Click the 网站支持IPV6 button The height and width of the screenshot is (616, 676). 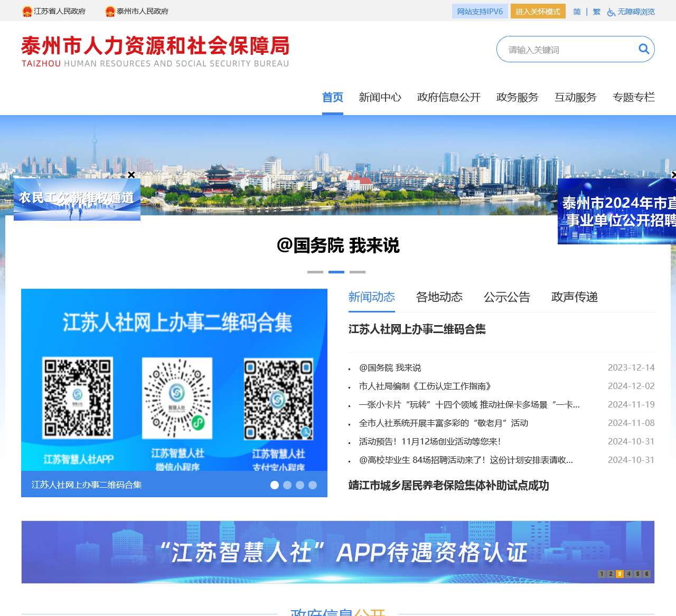click(x=480, y=11)
